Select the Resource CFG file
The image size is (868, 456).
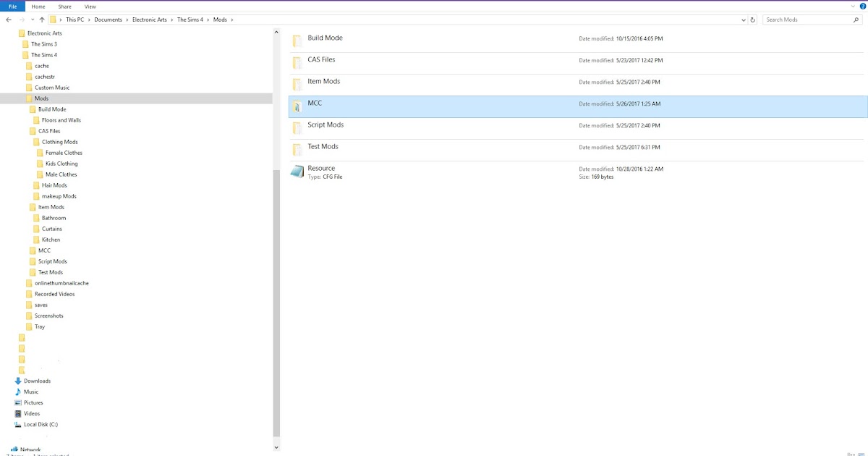tap(578, 172)
